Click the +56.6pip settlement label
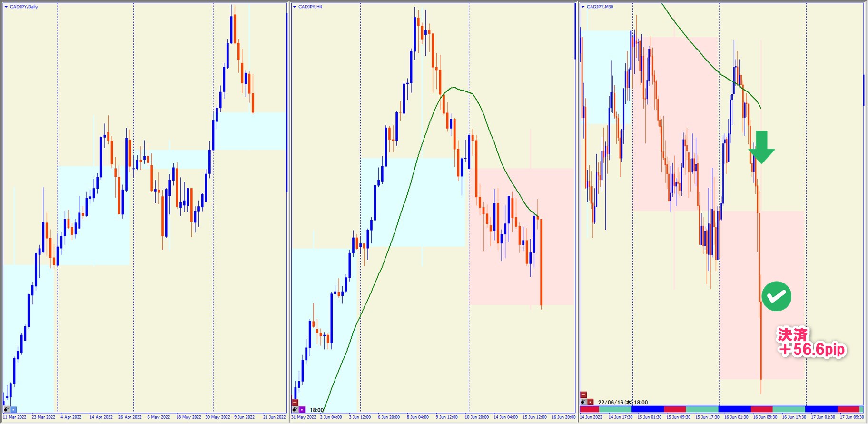 click(x=812, y=349)
